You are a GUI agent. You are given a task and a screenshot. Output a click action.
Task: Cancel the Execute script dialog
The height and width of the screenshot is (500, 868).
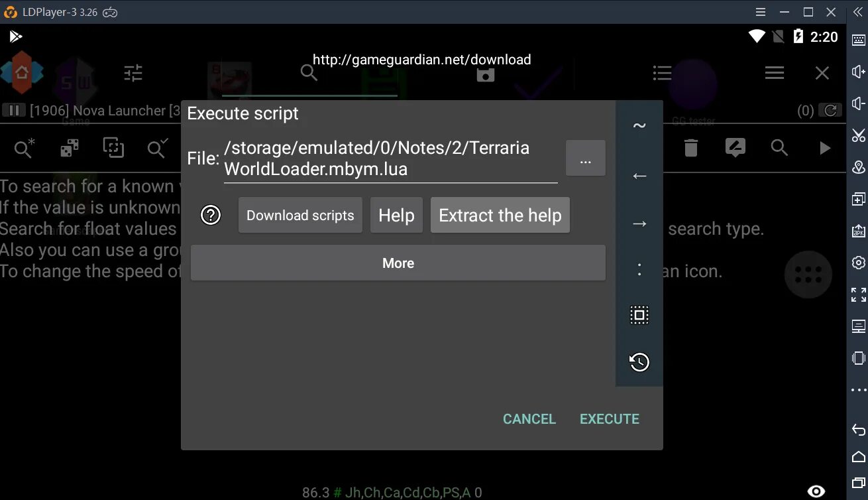(529, 419)
